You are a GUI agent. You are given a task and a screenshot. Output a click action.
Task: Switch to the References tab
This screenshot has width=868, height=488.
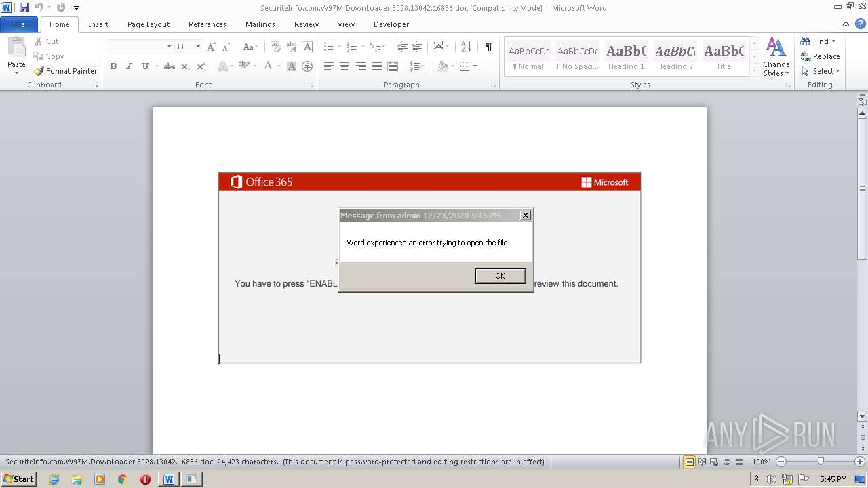208,24
